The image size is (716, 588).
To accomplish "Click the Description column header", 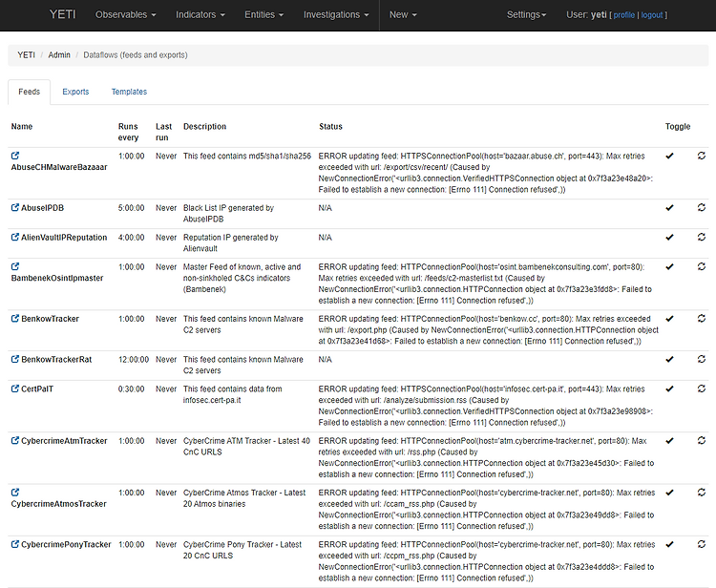I will [x=204, y=126].
